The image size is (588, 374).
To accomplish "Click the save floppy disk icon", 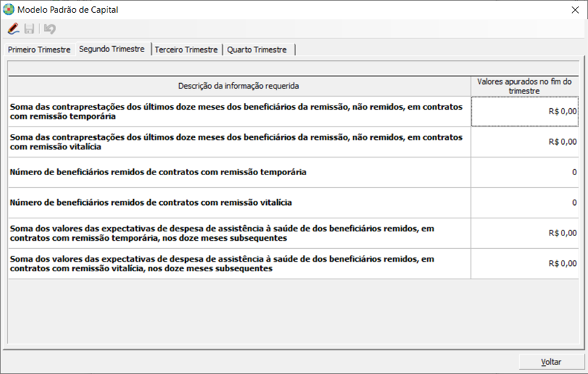I will pos(30,29).
